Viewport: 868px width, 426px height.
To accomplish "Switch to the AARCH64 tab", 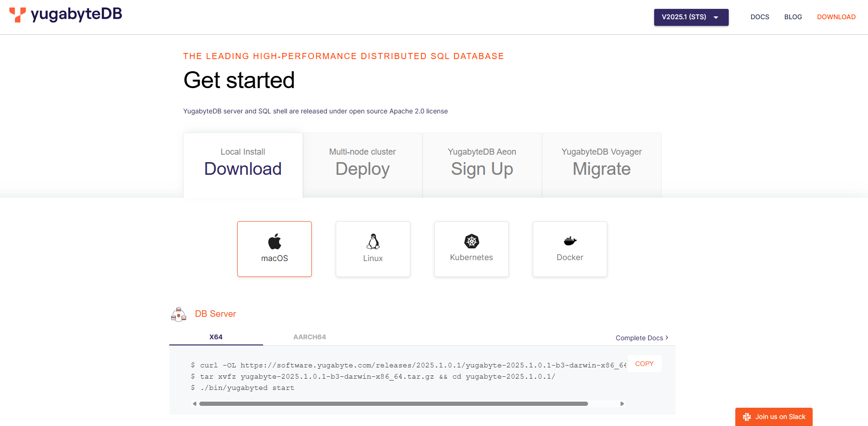I will (x=309, y=336).
